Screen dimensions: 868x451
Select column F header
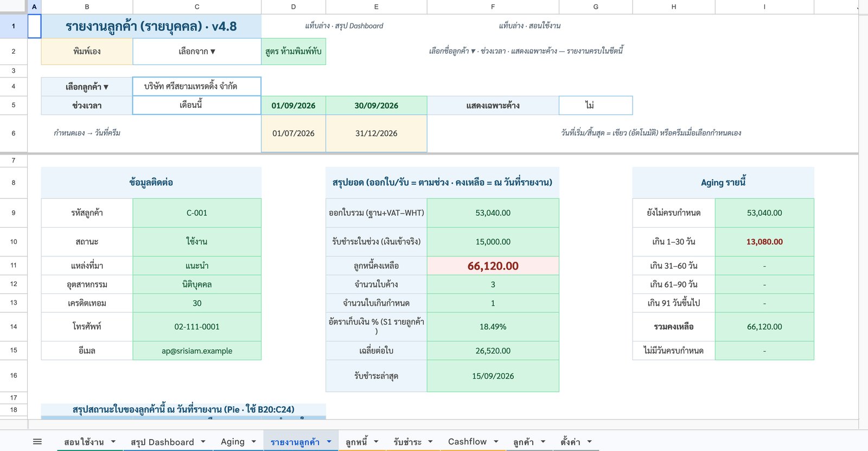tap(493, 7)
